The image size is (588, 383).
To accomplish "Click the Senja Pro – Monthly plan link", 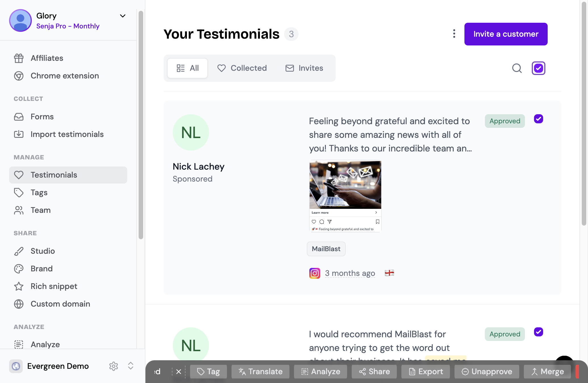I will pos(68,26).
